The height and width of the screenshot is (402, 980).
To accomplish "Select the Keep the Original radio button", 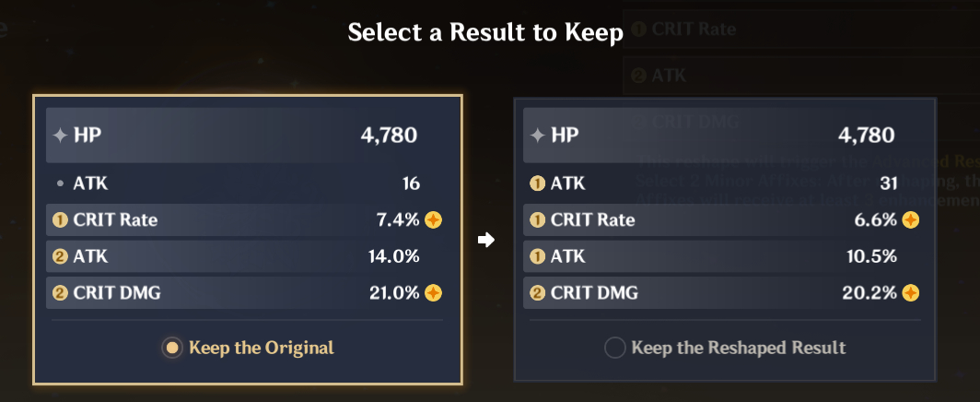I will (x=170, y=348).
